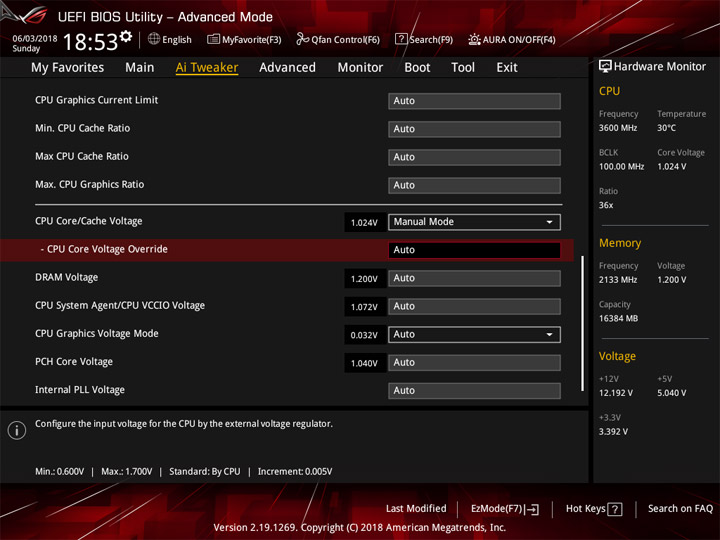Click the 2133 MHz memory frequency value
Screen dimensions: 720x540
click(618, 279)
